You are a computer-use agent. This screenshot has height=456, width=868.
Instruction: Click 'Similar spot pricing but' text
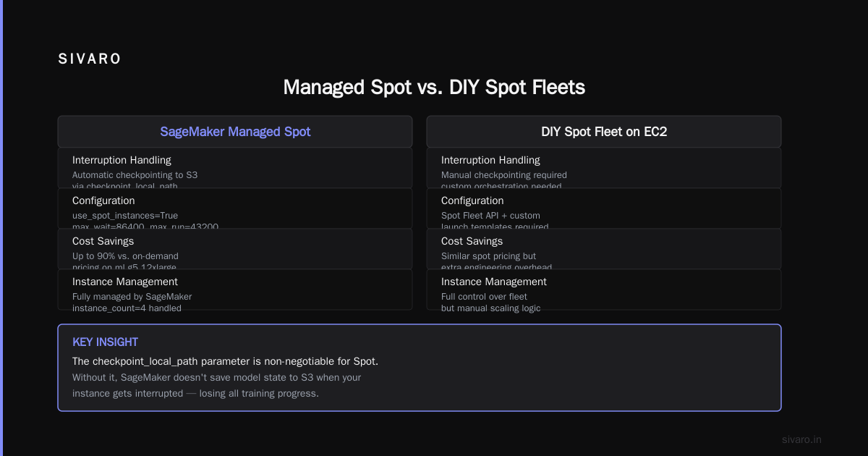(489, 256)
